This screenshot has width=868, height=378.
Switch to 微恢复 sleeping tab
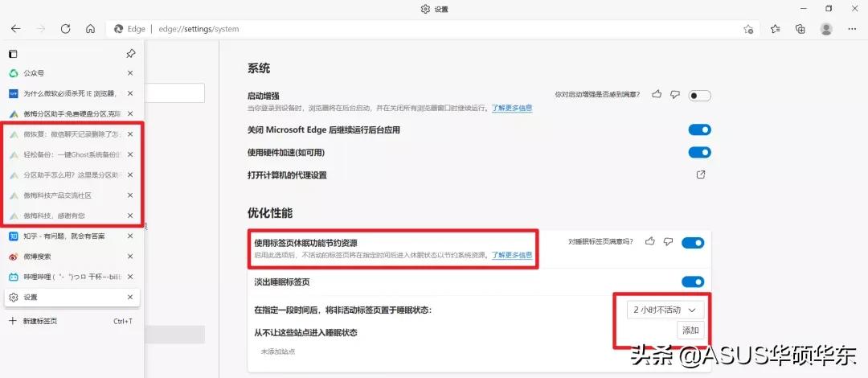(72, 134)
